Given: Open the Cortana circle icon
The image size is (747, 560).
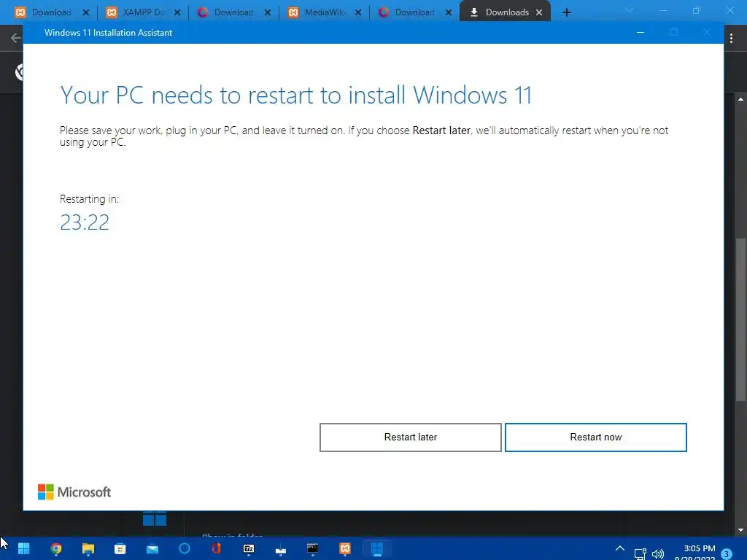Looking at the screenshot, I should click(185, 548).
